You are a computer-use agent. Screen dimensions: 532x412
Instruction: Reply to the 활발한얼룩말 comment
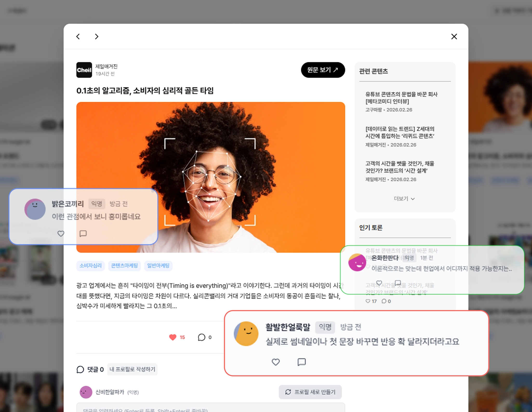301,362
